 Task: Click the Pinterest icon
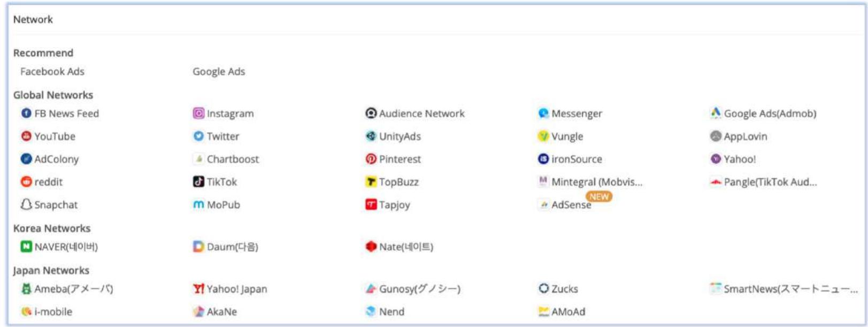click(x=371, y=159)
